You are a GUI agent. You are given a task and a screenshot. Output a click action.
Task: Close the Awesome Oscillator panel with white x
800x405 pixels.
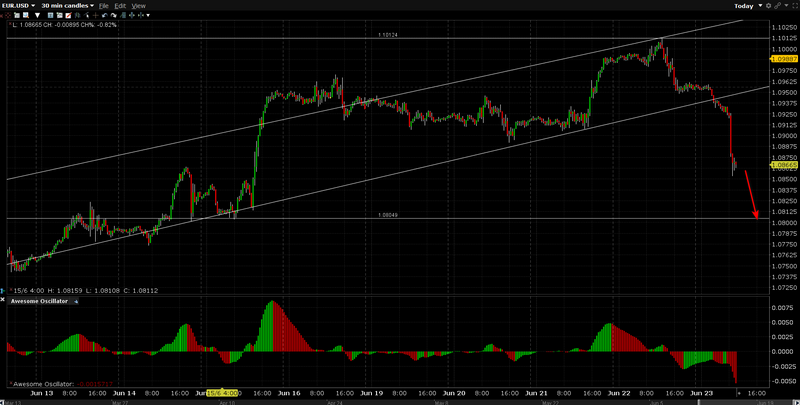coord(3,299)
